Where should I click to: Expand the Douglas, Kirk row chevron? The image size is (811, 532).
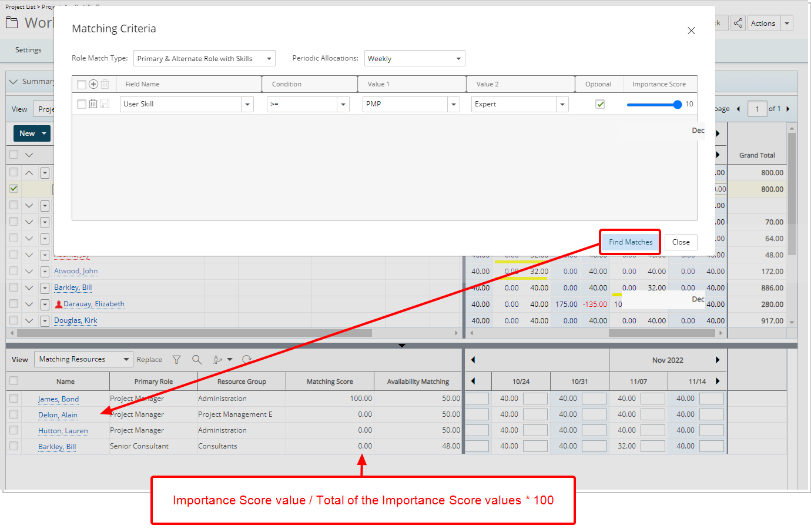tap(29, 320)
